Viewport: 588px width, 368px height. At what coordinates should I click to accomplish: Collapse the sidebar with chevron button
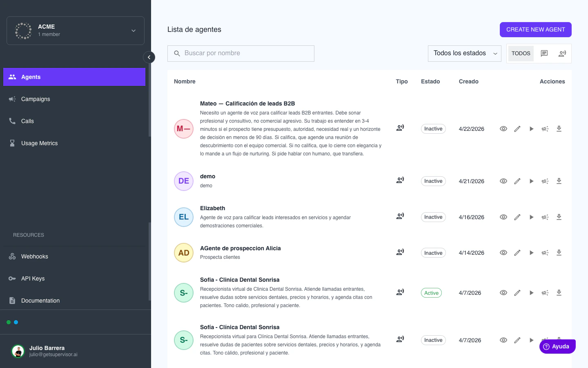pos(149,57)
